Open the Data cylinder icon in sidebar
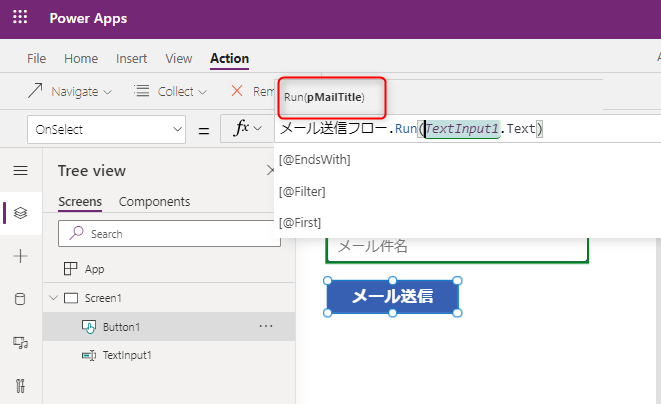 tap(20, 299)
